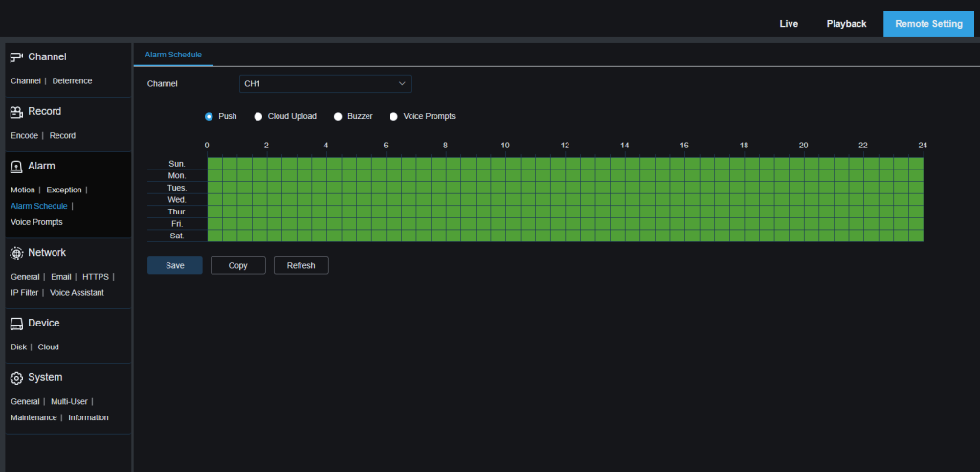Select the Cloud Upload radio option
This screenshot has height=472, width=980.
point(258,116)
